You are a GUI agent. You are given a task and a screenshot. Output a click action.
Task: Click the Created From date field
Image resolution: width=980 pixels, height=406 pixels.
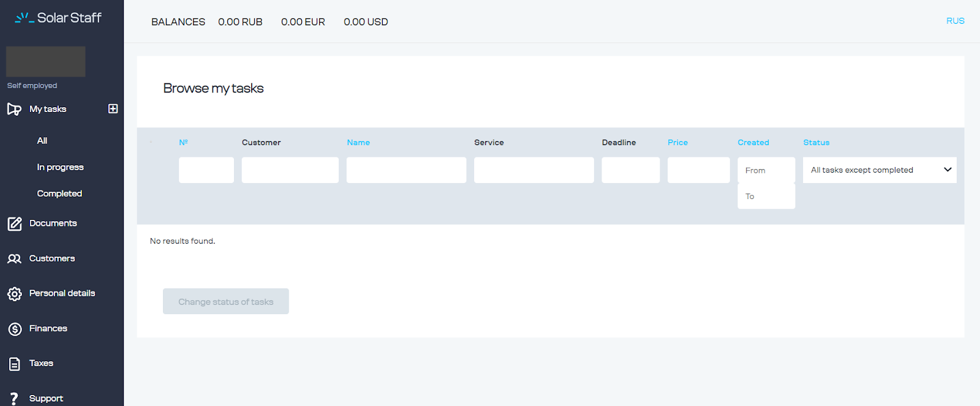click(x=766, y=170)
